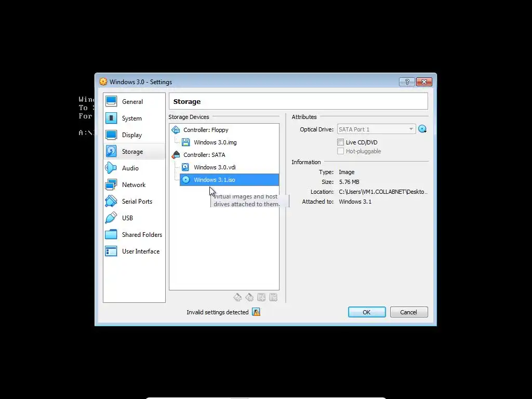The width and height of the screenshot is (532, 399).
Task: Select the USB settings category
Action: pos(134,218)
